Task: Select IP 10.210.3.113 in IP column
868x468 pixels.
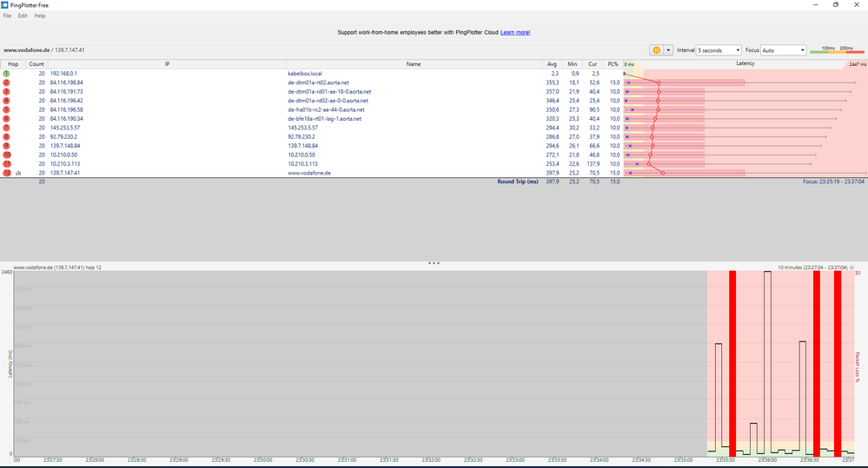Action: click(65, 164)
